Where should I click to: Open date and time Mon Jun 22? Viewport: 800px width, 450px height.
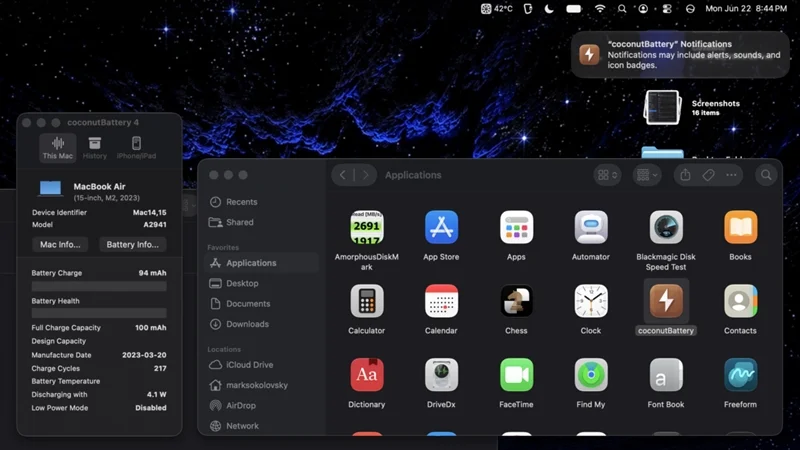[x=746, y=9]
